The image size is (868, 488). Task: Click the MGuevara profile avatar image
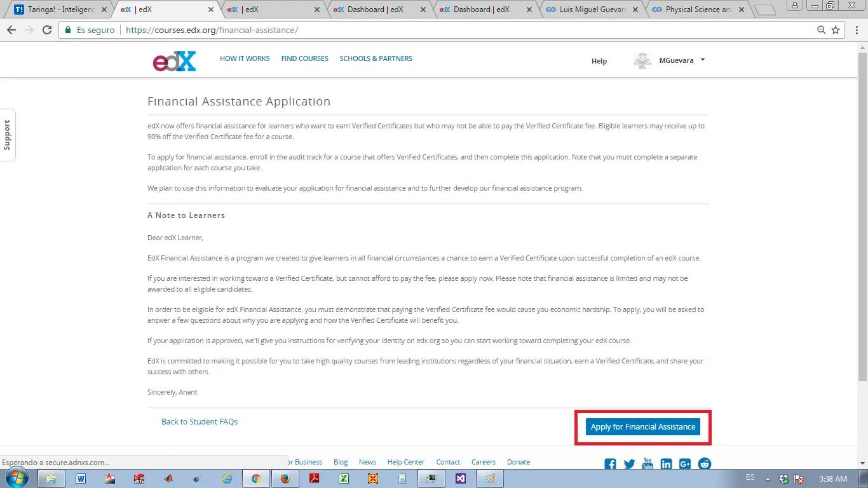642,60
